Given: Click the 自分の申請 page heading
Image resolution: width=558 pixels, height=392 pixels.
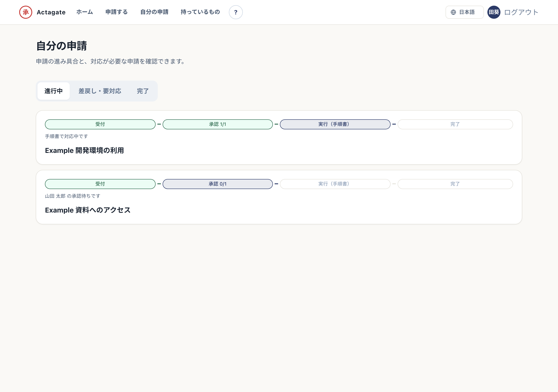Looking at the screenshot, I should coord(61,46).
